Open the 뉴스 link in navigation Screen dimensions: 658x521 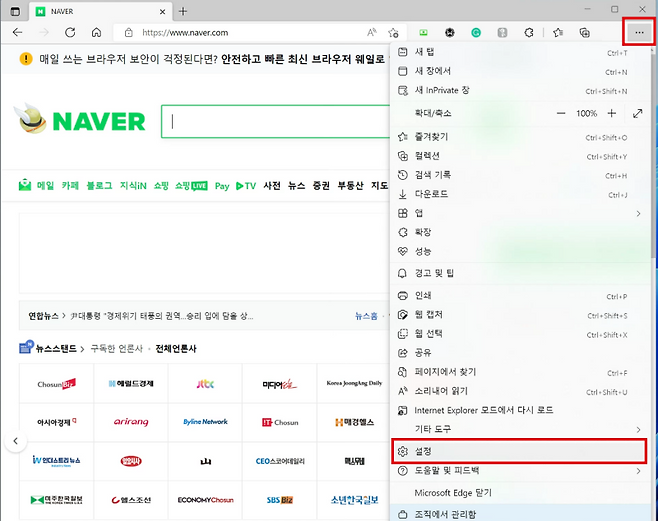(x=296, y=185)
